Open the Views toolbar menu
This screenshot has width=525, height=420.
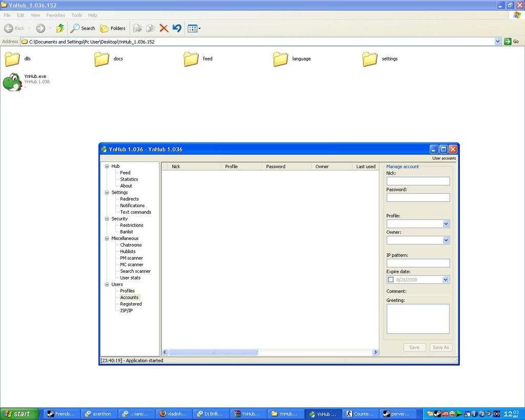(194, 29)
